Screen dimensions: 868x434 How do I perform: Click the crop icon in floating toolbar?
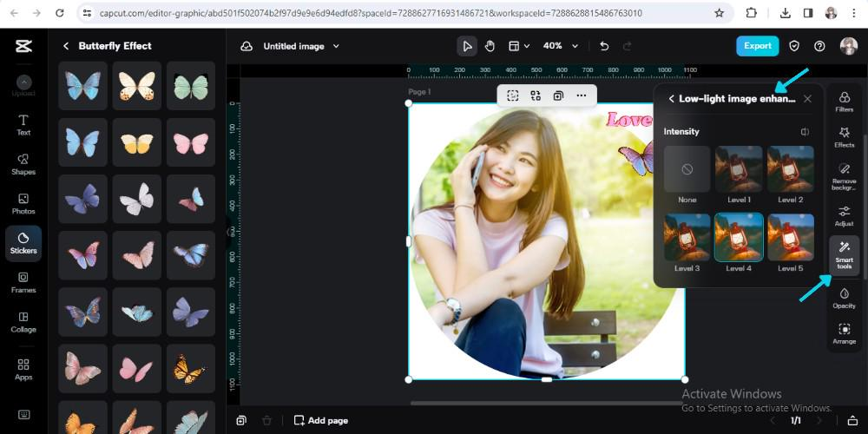[513, 95]
